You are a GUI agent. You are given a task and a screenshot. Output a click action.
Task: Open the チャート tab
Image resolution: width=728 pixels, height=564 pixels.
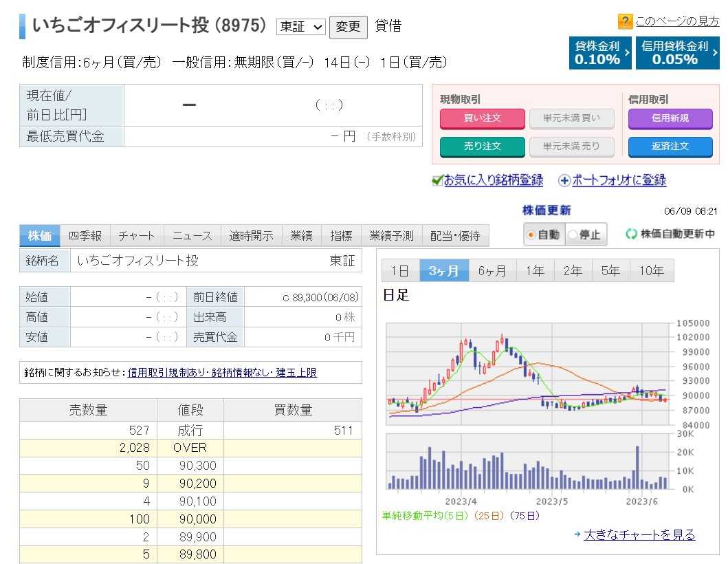(x=137, y=235)
